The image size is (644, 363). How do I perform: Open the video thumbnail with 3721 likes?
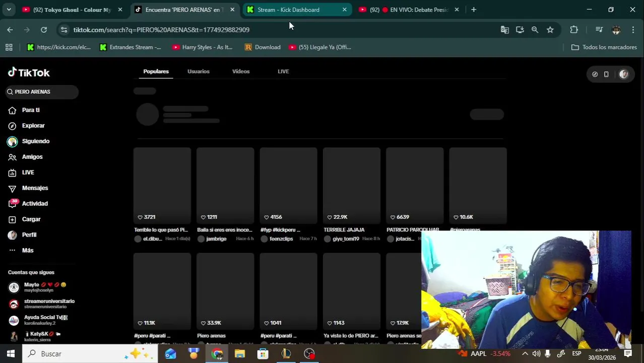[162, 185]
